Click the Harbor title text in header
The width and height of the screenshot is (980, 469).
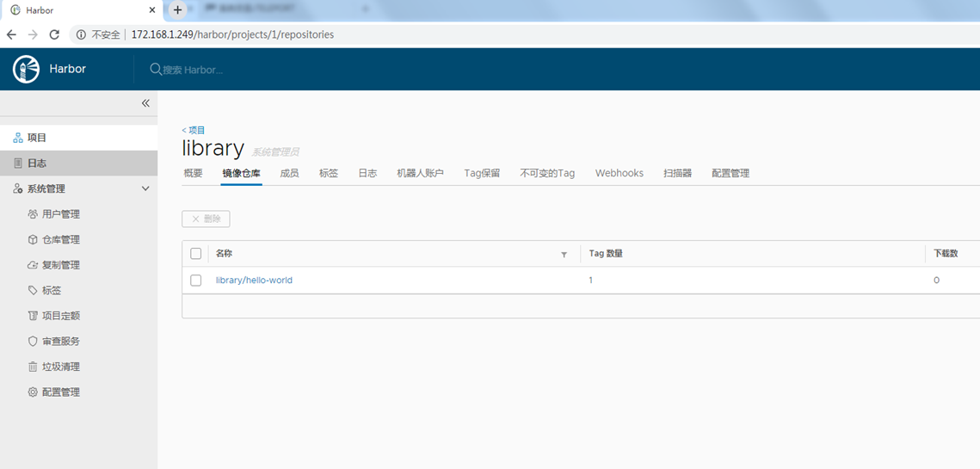pos(67,69)
